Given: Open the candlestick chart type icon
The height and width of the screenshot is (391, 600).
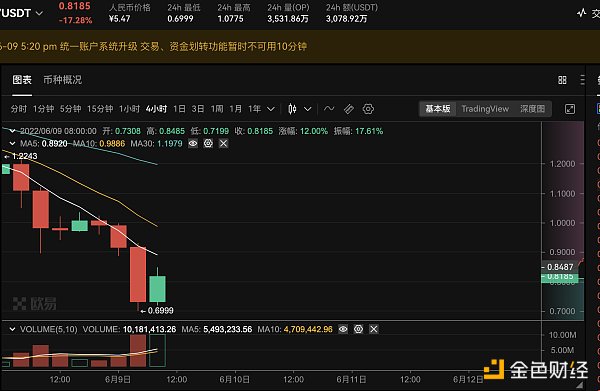Looking at the screenshot, I should click(292, 109).
